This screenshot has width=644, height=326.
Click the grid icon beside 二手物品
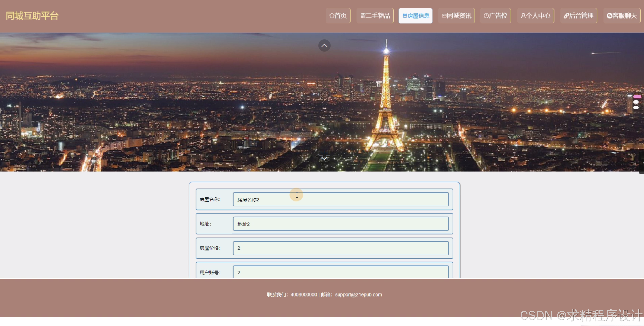363,16
